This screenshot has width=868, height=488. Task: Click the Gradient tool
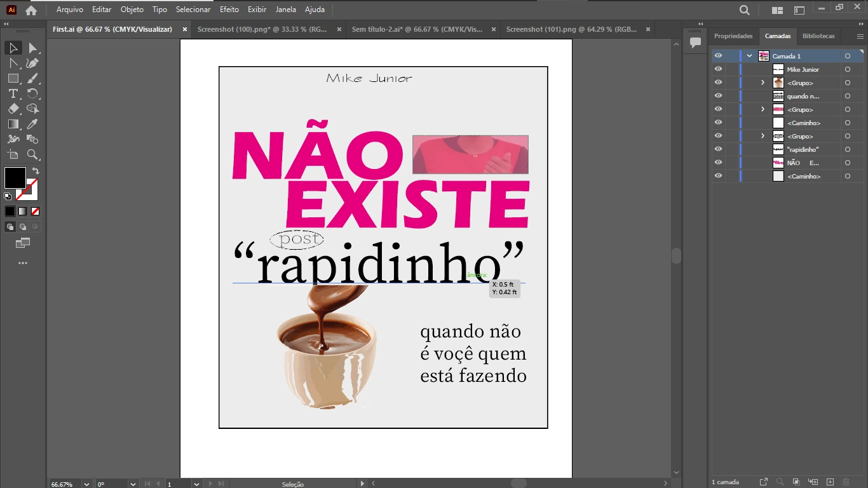[x=13, y=124]
